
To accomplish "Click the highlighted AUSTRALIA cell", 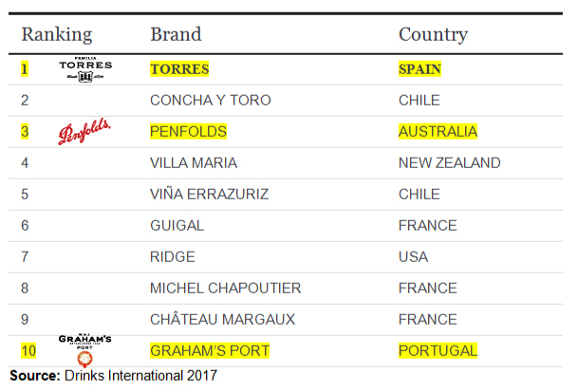I will click(x=437, y=131).
